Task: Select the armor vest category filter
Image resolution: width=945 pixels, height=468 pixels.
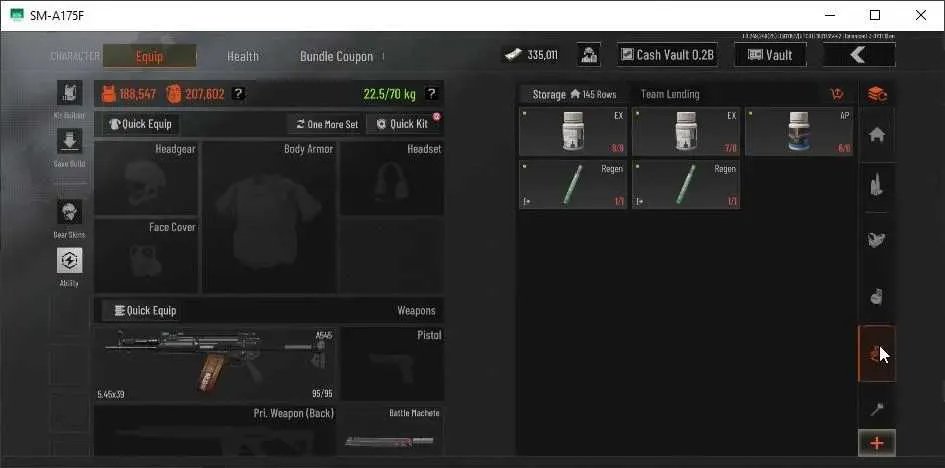Action: coord(877,241)
